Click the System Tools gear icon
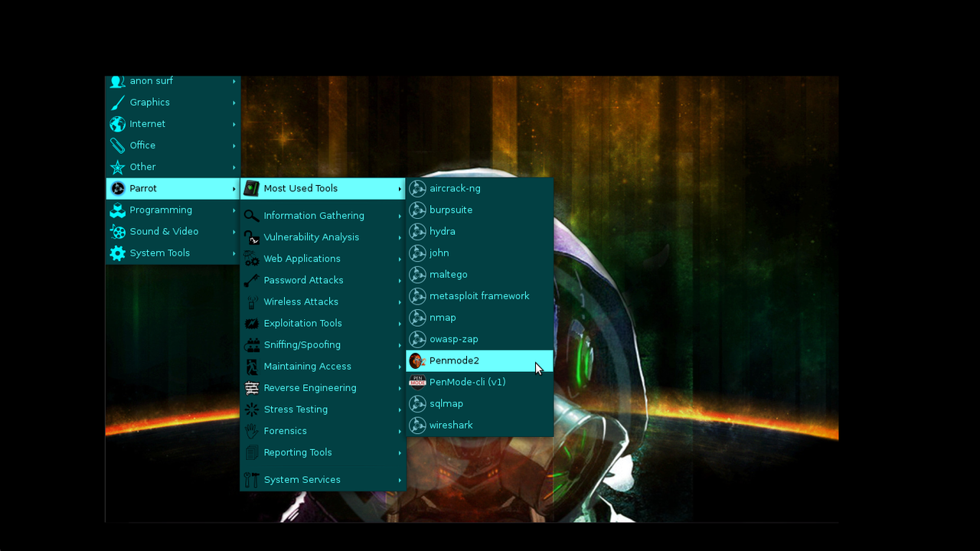 click(117, 253)
